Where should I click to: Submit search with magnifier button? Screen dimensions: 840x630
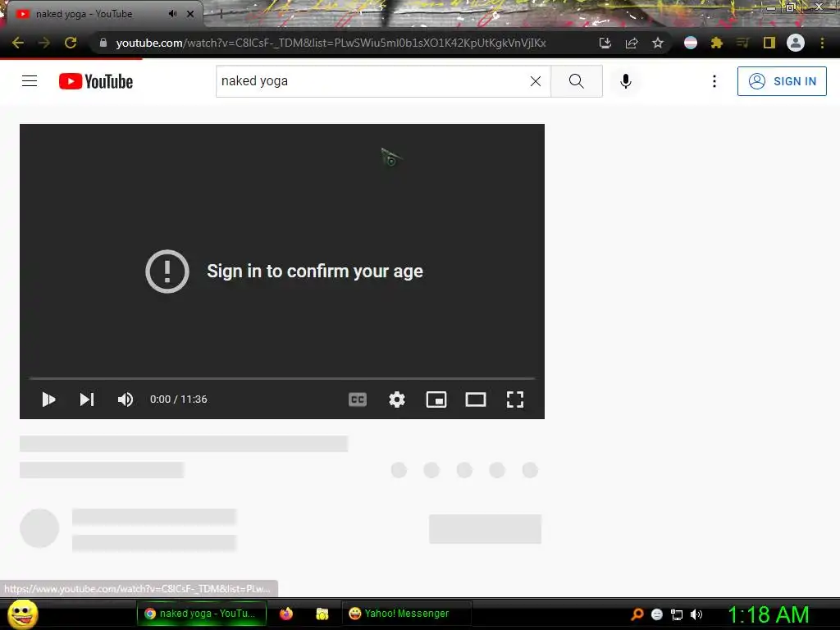[x=577, y=81]
